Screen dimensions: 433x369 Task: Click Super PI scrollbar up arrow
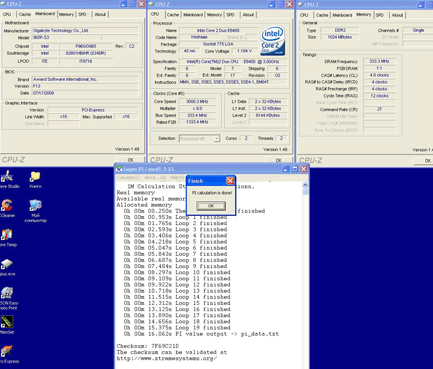(305, 185)
